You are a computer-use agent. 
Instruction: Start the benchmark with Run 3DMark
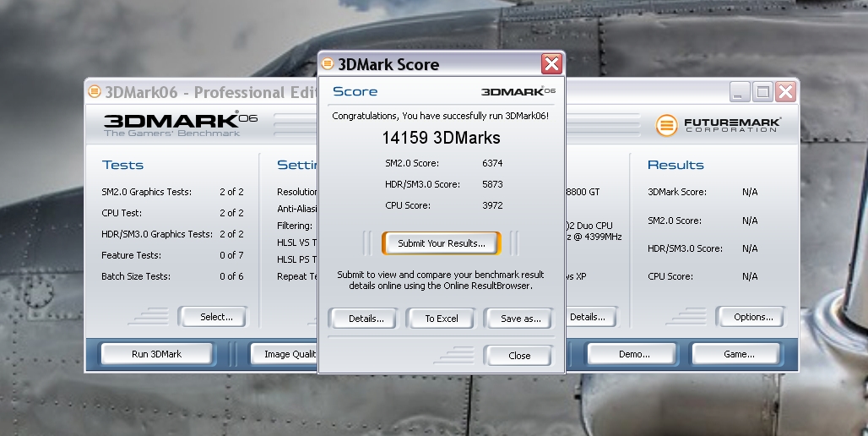pos(157,354)
